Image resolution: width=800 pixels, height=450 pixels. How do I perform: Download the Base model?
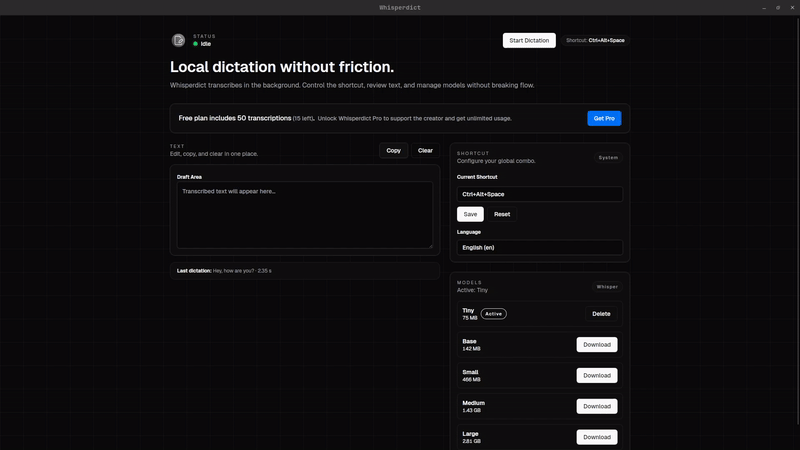pyautogui.click(x=597, y=344)
